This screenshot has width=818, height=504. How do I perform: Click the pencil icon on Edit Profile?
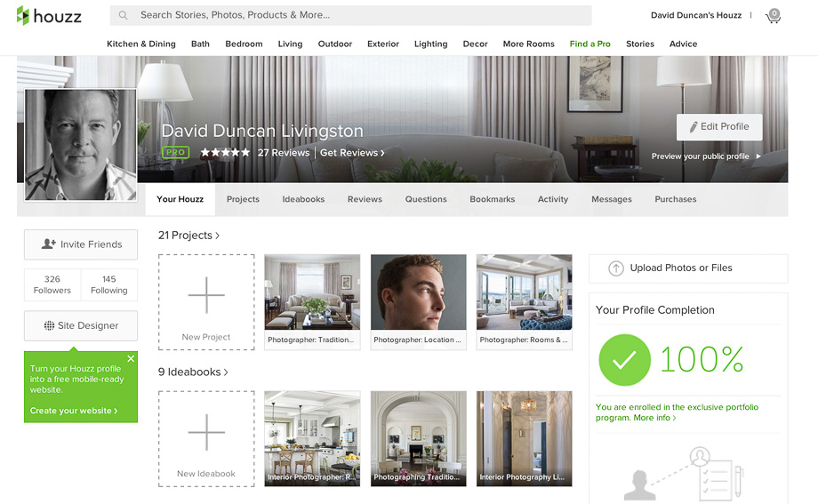[x=694, y=127]
